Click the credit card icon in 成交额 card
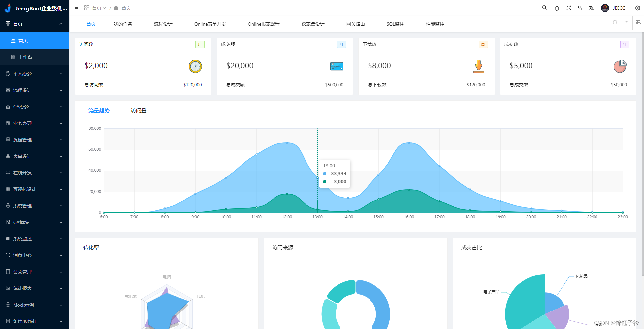644x329 pixels. pyautogui.click(x=337, y=66)
